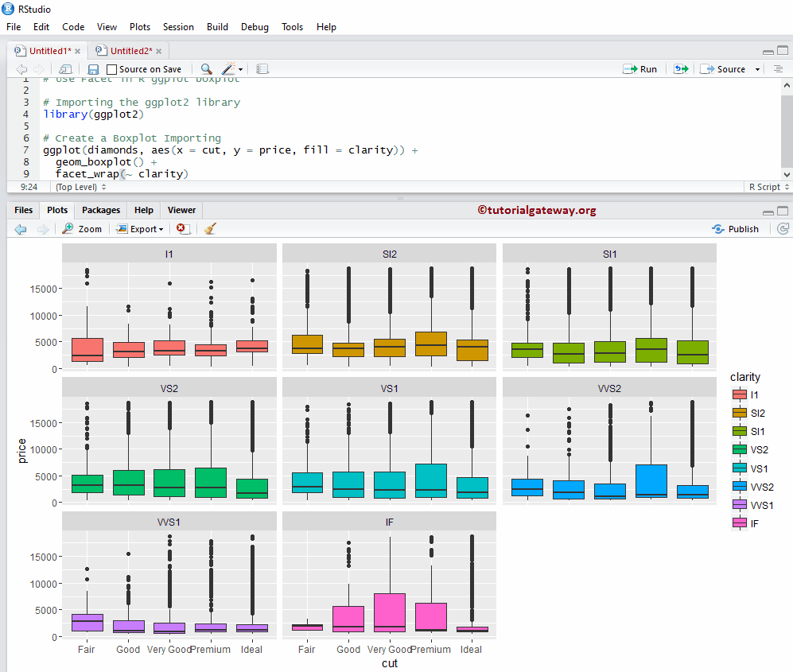Open the code tools magic wand menu

[x=232, y=69]
